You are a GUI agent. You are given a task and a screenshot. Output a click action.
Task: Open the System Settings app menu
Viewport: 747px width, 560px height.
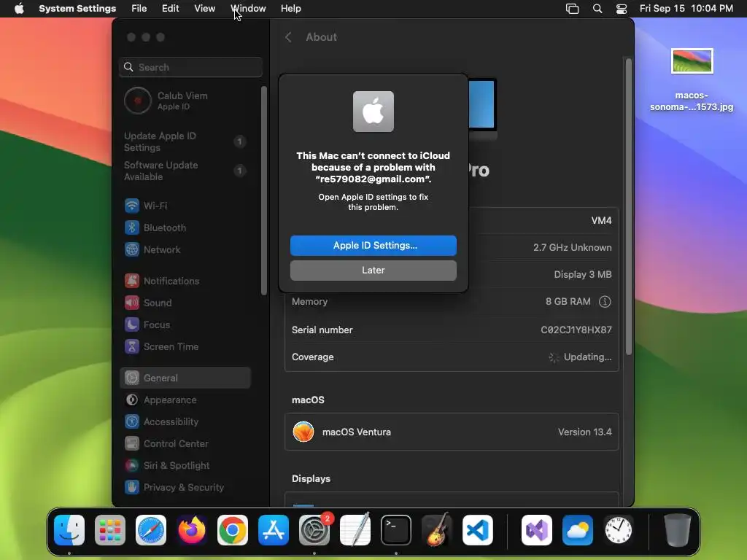point(77,9)
